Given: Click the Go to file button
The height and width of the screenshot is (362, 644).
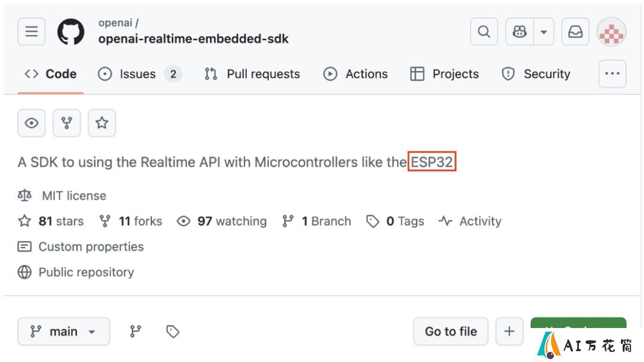Looking at the screenshot, I should (x=451, y=331).
